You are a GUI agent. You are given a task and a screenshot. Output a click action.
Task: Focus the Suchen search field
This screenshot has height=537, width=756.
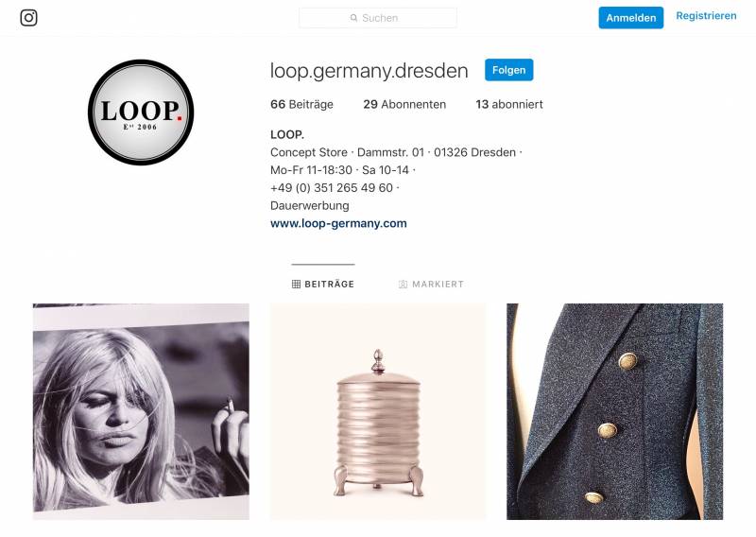[x=377, y=18]
